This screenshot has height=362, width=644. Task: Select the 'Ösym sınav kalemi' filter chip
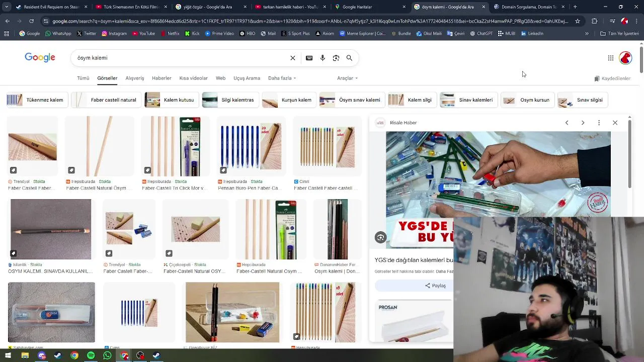click(351, 100)
